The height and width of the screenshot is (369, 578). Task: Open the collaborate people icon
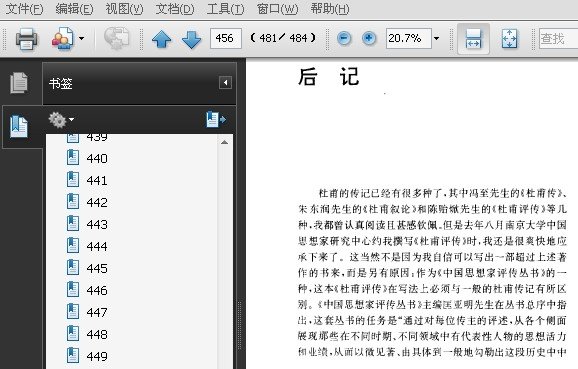62,39
